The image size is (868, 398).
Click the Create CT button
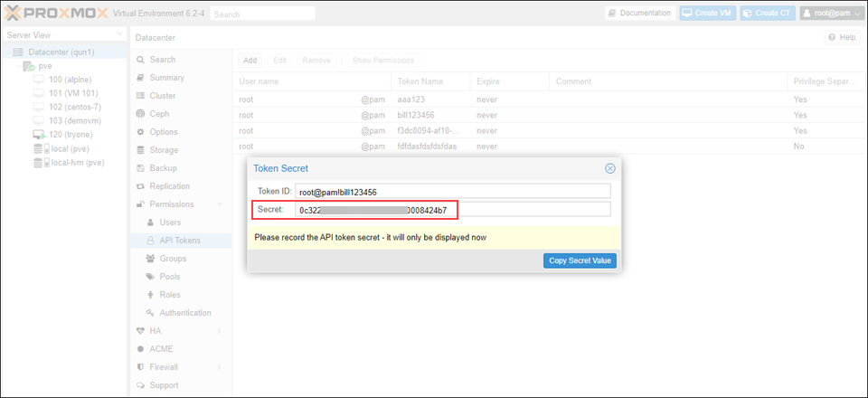coord(768,14)
